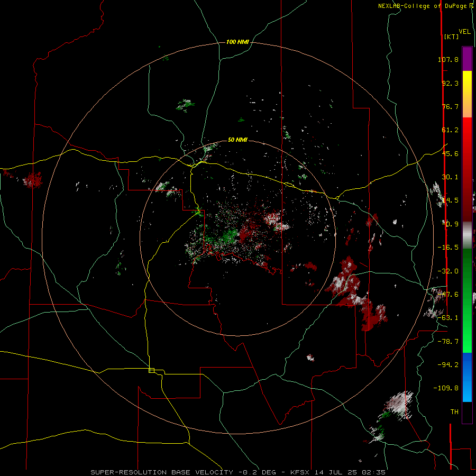Image resolution: width=476 pixels, height=476 pixels.
Task: Click the 50 NMI range ring label
Action: point(237,140)
